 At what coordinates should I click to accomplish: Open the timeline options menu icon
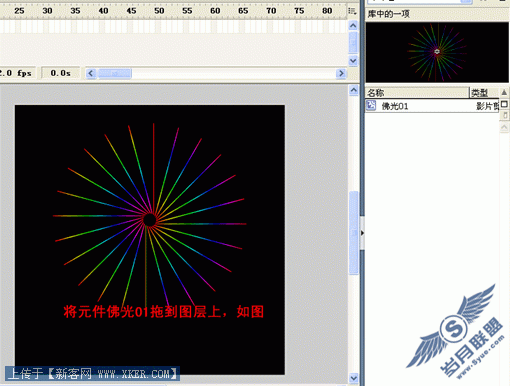click(352, 11)
